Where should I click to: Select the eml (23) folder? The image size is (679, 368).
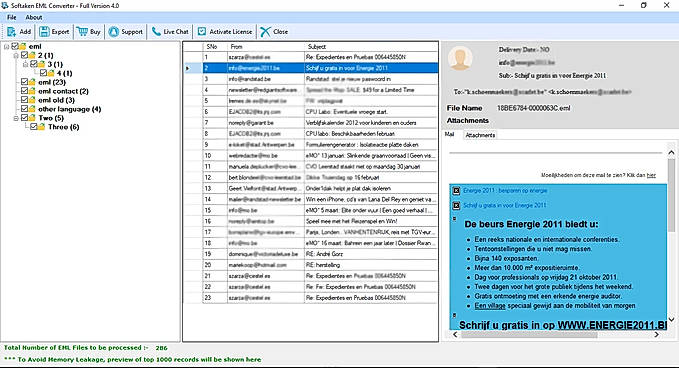point(52,82)
